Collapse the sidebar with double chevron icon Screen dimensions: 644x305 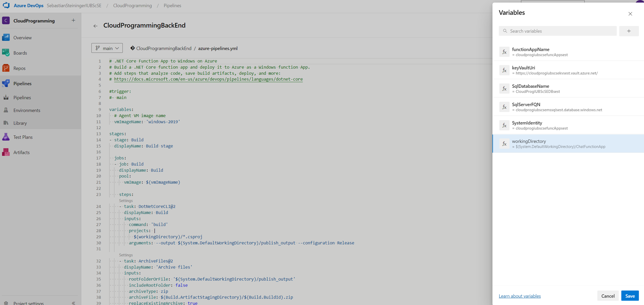tap(74, 303)
